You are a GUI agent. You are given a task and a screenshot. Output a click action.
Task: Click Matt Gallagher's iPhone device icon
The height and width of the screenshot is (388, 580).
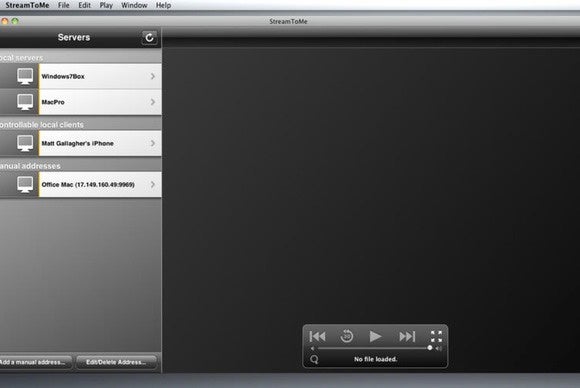pos(25,144)
